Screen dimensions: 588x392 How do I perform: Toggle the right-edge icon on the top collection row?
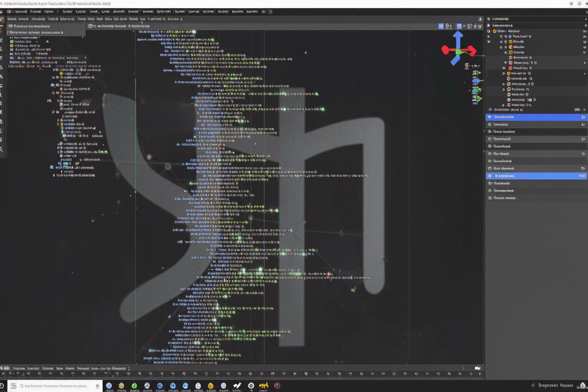click(584, 31)
